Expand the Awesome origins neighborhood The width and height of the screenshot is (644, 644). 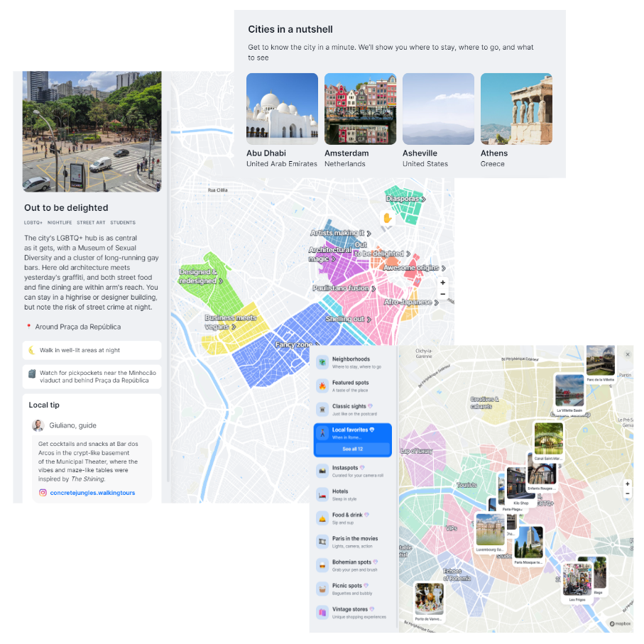click(415, 268)
